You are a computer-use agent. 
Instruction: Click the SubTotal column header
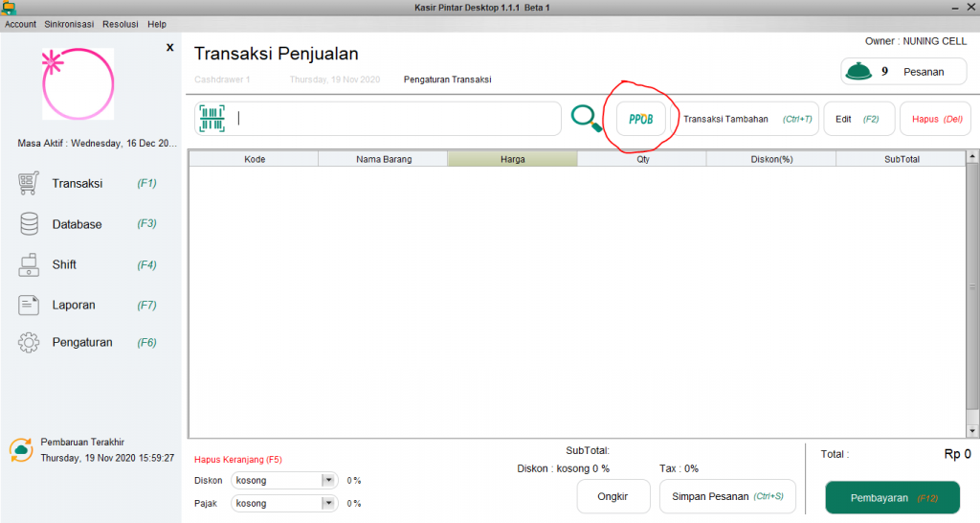click(901, 159)
